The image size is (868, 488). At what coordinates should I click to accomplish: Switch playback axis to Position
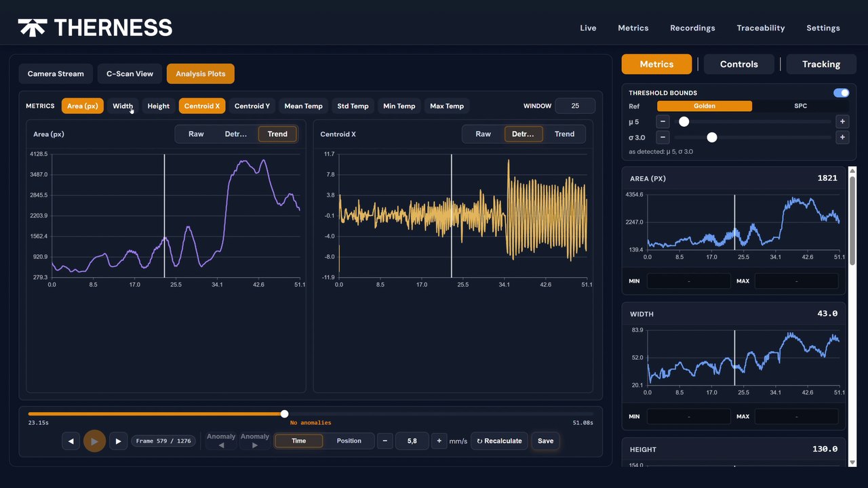349,441
